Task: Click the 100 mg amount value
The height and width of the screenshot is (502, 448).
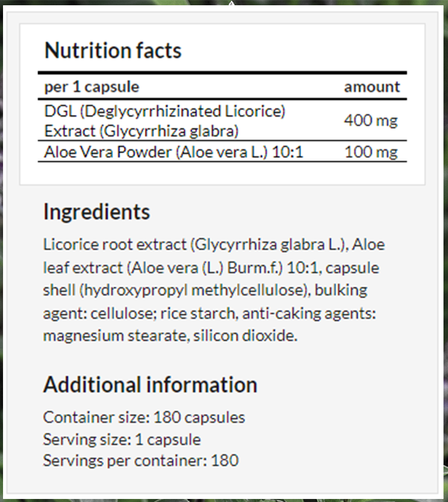Action: click(371, 152)
